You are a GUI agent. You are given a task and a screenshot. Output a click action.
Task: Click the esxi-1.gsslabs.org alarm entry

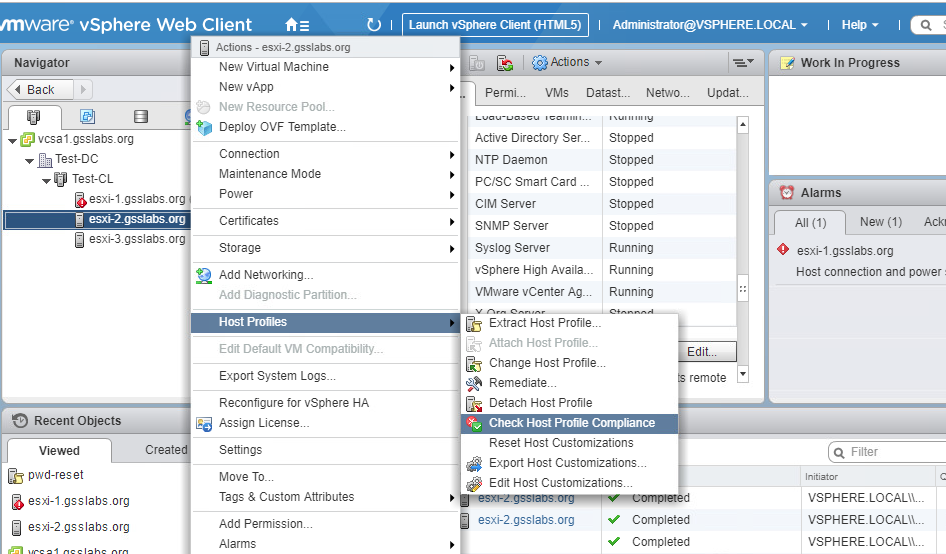845,250
